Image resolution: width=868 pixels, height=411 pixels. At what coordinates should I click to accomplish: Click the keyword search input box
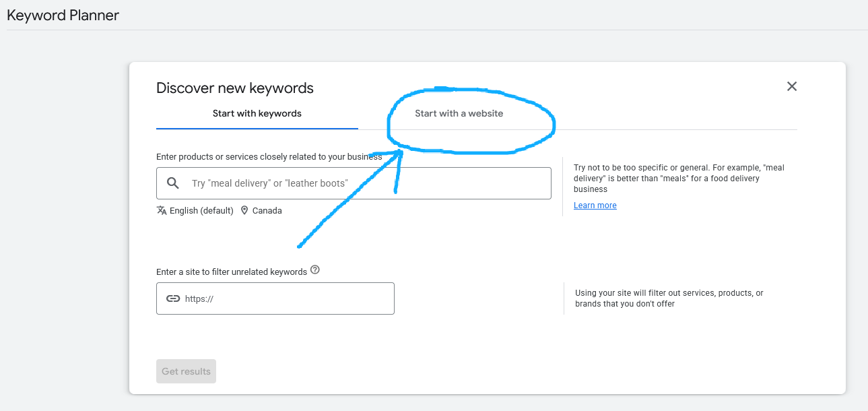[x=353, y=183]
